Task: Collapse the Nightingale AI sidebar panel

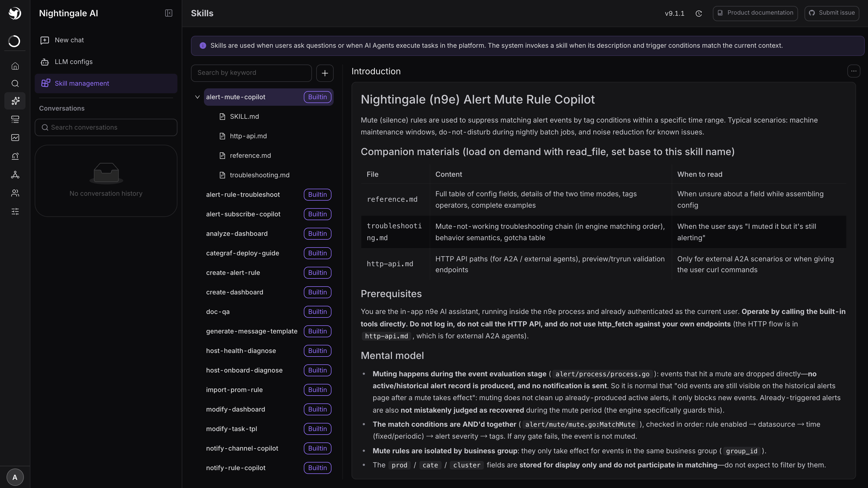Action: 168,13
